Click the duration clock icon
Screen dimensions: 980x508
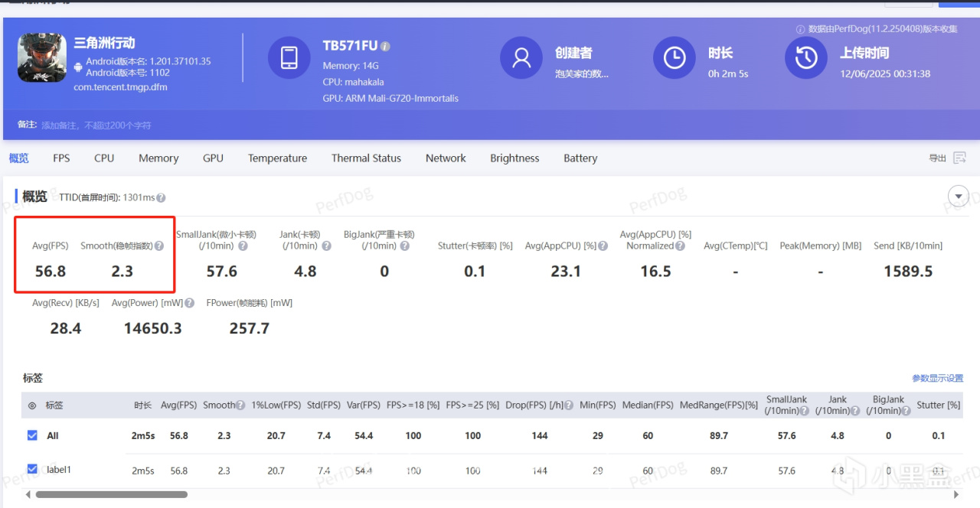coord(675,57)
